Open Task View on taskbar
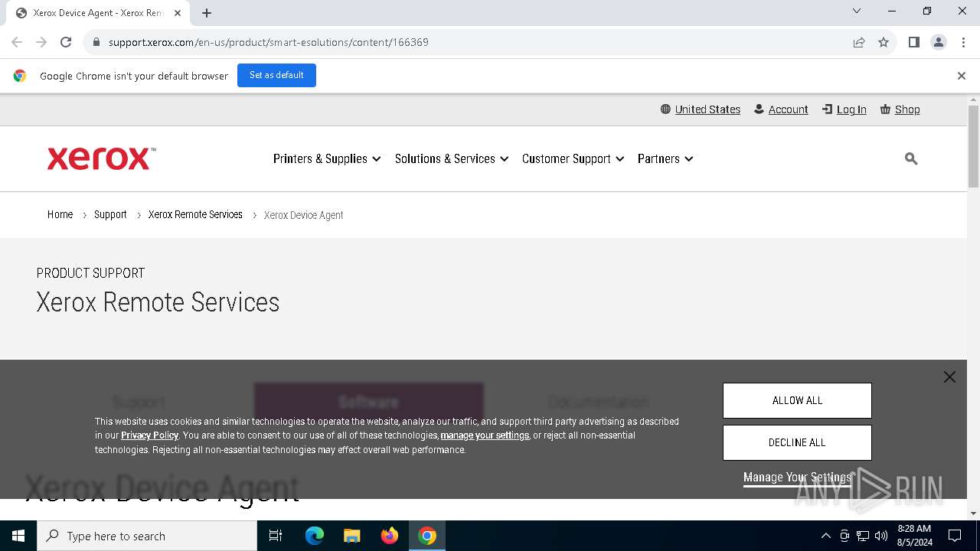This screenshot has width=980, height=551. pyautogui.click(x=276, y=536)
